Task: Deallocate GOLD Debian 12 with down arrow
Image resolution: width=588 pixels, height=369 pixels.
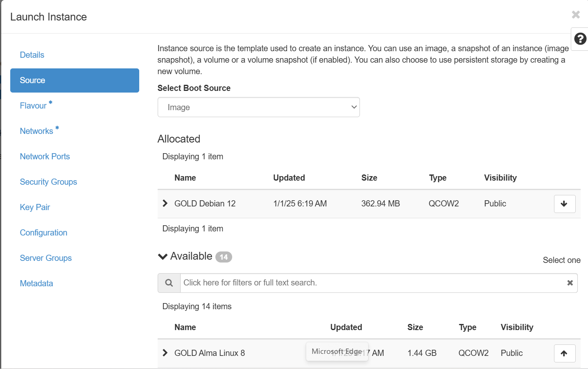Action: click(x=564, y=204)
